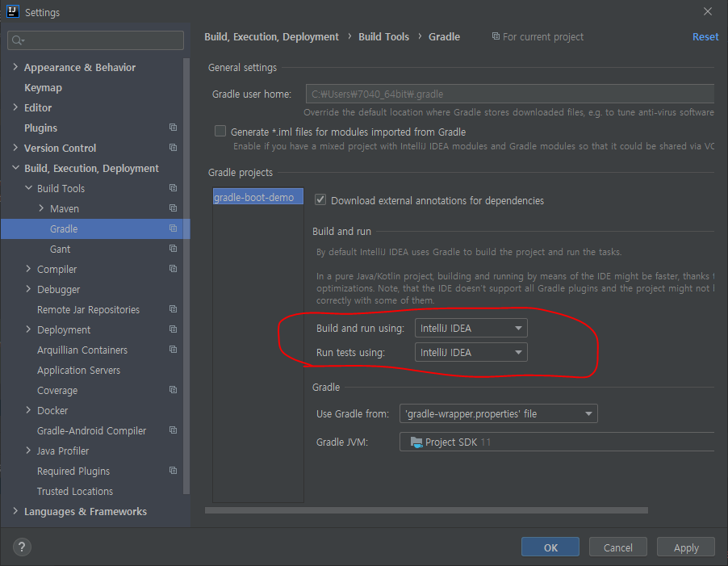Click the project icon beside Required Plugins
The height and width of the screenshot is (566, 728).
174,471
